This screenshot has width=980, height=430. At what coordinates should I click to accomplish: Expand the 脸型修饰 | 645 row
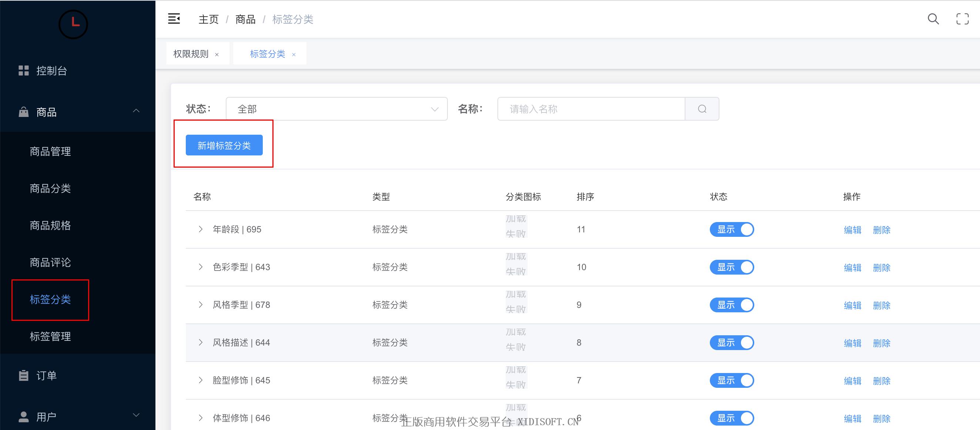coord(201,380)
